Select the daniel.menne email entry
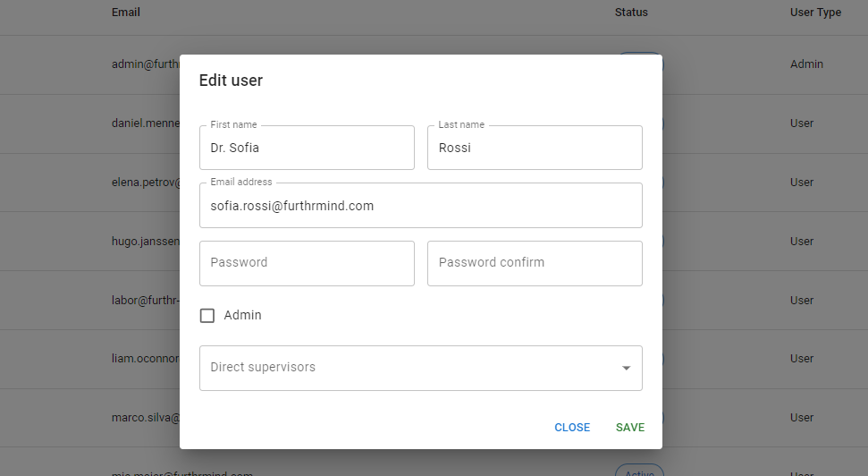 pos(145,123)
